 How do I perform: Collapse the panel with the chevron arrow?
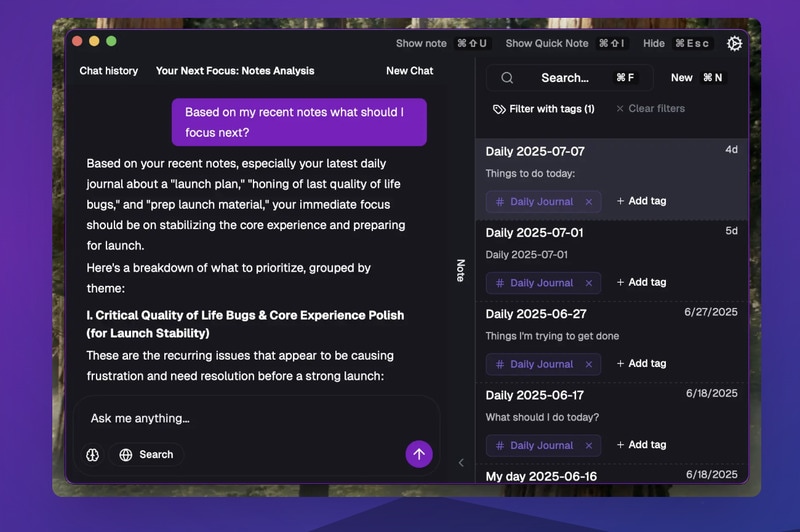click(461, 462)
